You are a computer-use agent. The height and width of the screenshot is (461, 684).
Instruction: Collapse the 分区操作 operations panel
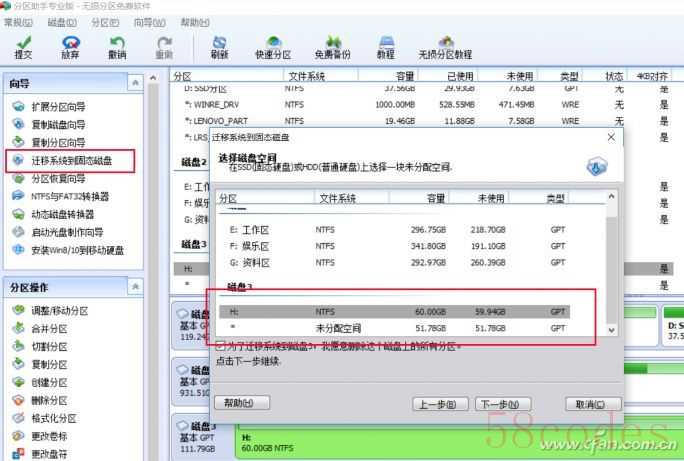click(x=136, y=287)
